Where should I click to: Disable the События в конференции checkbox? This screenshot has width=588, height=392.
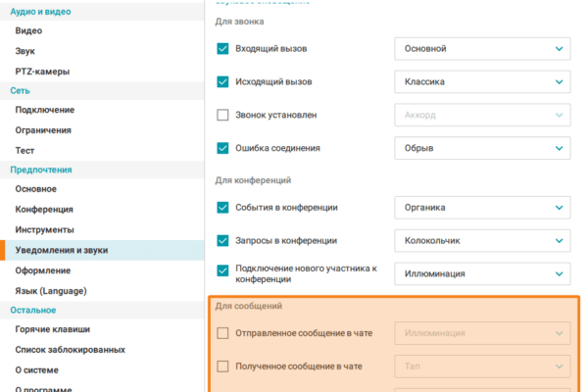(222, 207)
